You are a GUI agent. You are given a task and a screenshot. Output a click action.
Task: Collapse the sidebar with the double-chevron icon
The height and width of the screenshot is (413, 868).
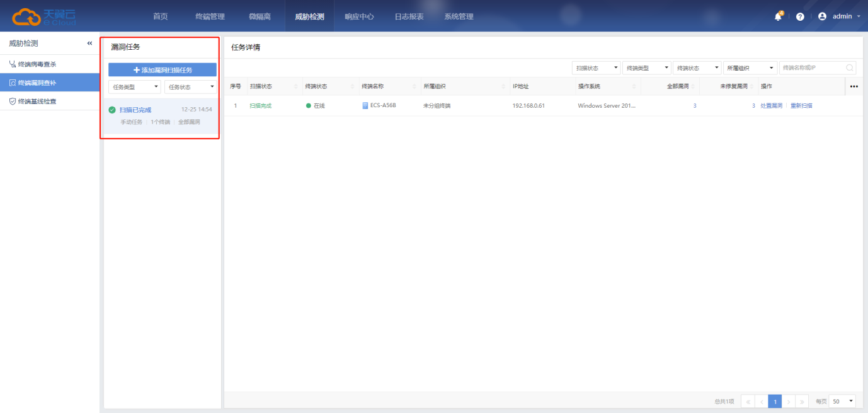(x=89, y=44)
